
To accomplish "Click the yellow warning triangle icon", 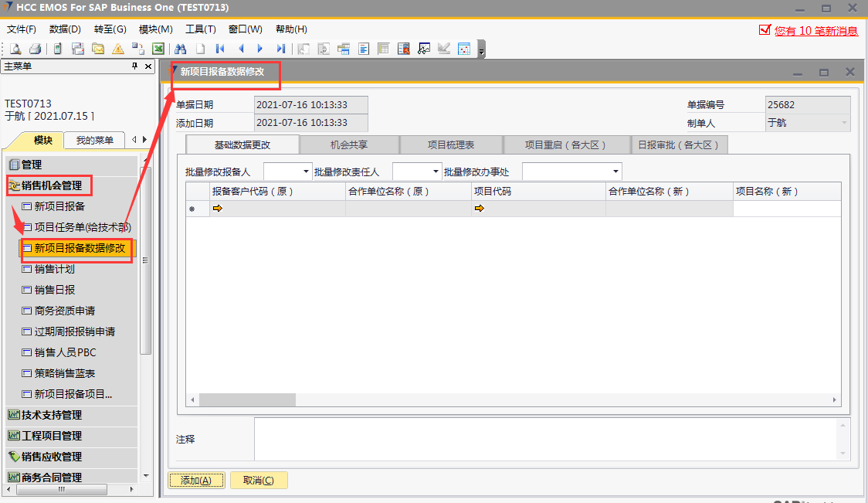I will pyautogui.click(x=118, y=49).
